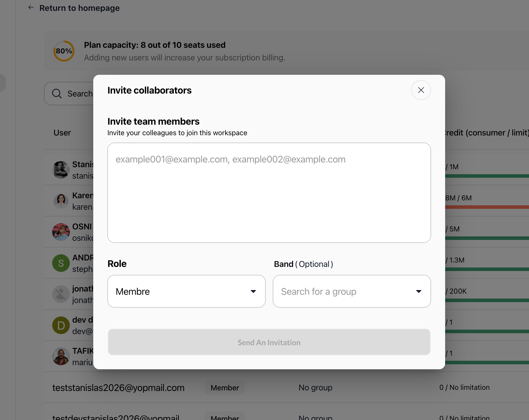Select teststanislas2026@yopmail.com row email
The image size is (529, 420).
click(118, 388)
